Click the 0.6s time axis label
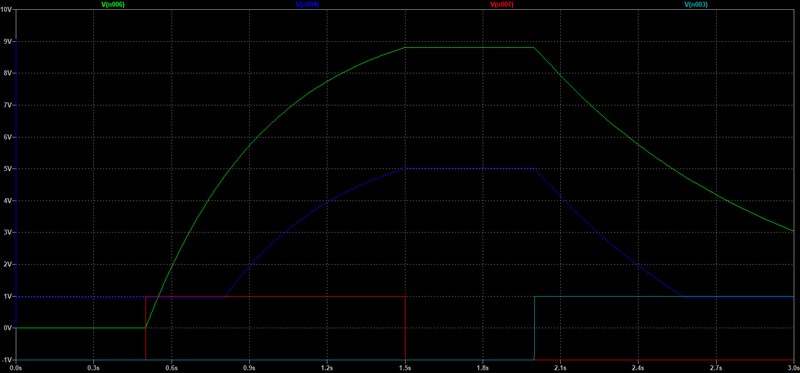Viewport: 800px width, 373px height. pyautogui.click(x=171, y=367)
